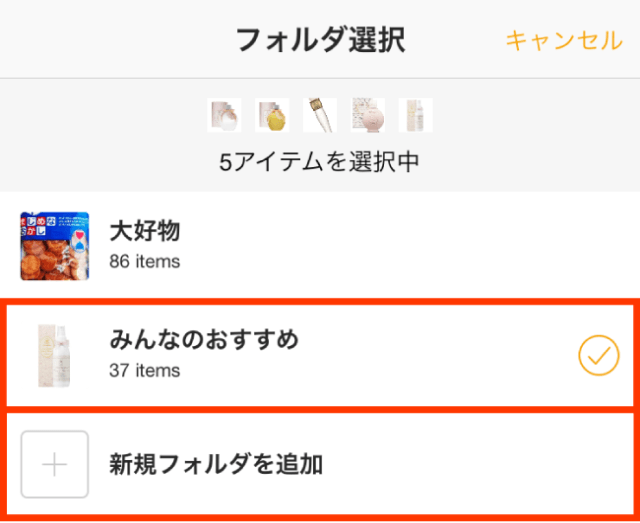Toggle the checkmark on みんなのおすすめ
The image size is (640, 523).
(598, 354)
